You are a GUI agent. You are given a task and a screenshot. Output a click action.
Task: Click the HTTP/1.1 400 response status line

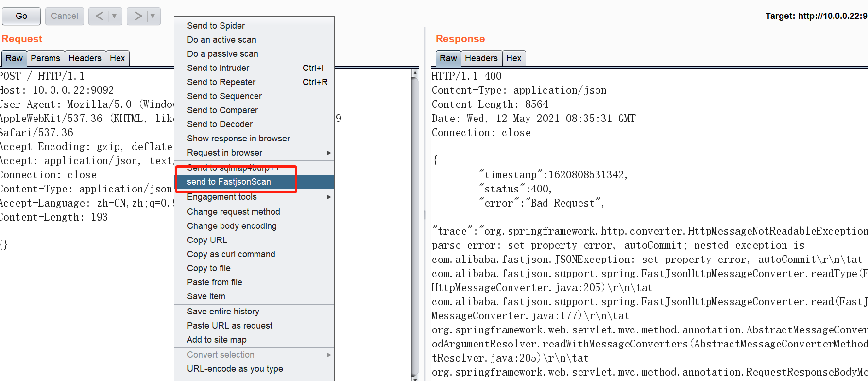(466, 76)
